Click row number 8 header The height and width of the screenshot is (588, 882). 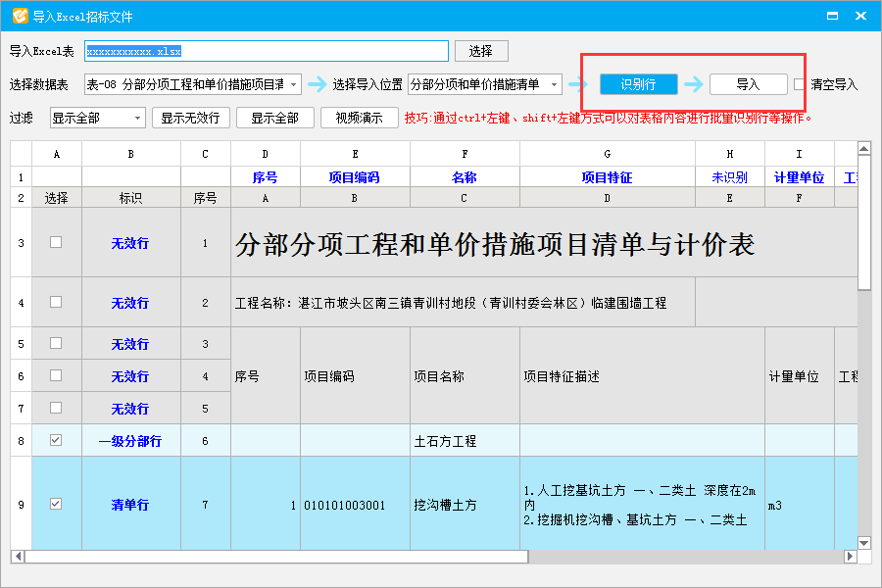pos(21,441)
